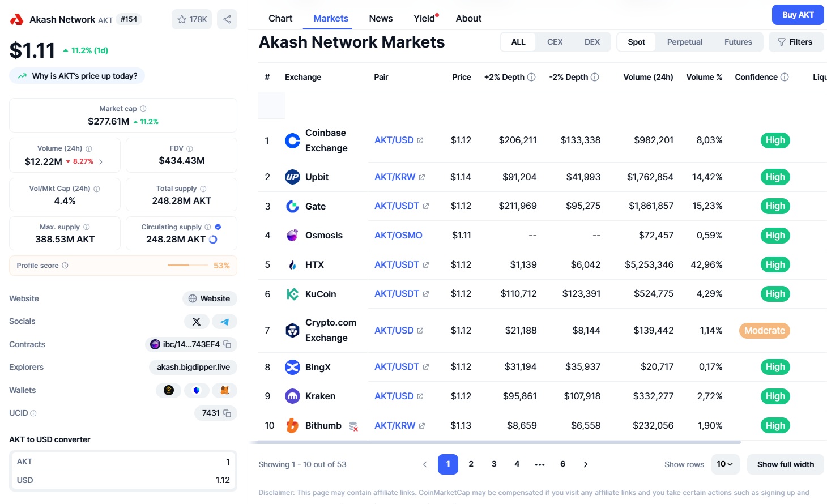Switch to Futures markets
Image resolution: width=827 pixels, height=504 pixels.
tap(738, 42)
